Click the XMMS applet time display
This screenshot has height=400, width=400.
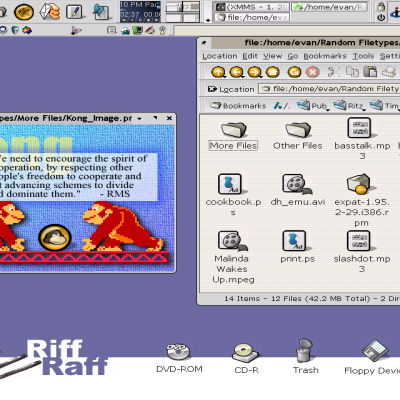click(x=140, y=14)
